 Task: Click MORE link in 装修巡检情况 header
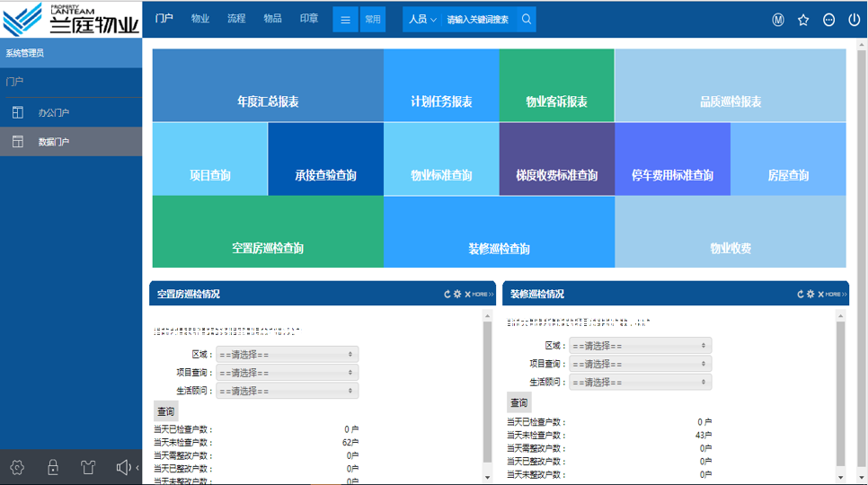tap(836, 295)
